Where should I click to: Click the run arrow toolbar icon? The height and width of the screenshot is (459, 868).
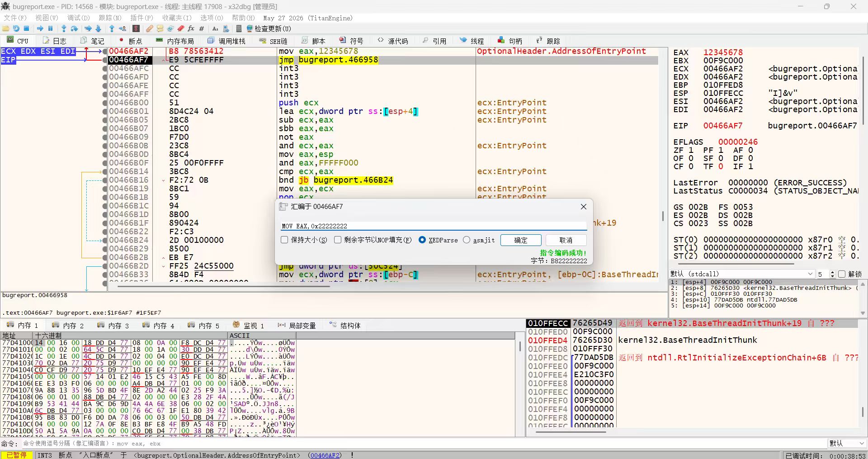tap(40, 28)
